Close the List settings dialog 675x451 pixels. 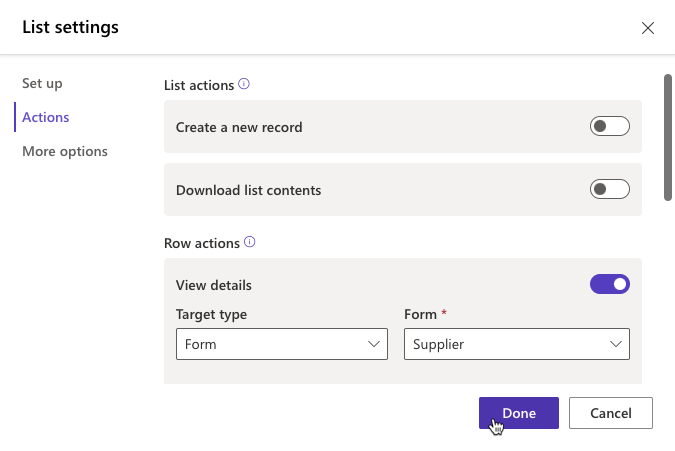pyautogui.click(x=648, y=28)
